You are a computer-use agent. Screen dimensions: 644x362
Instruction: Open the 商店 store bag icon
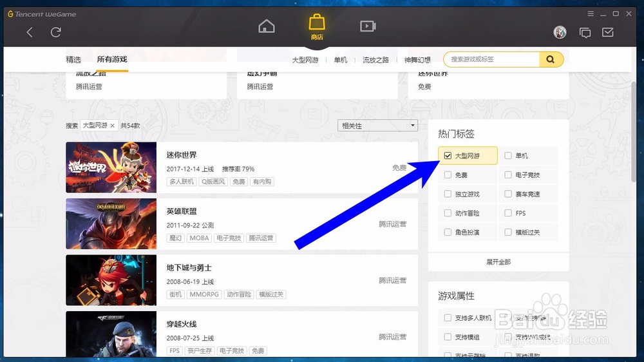click(317, 26)
